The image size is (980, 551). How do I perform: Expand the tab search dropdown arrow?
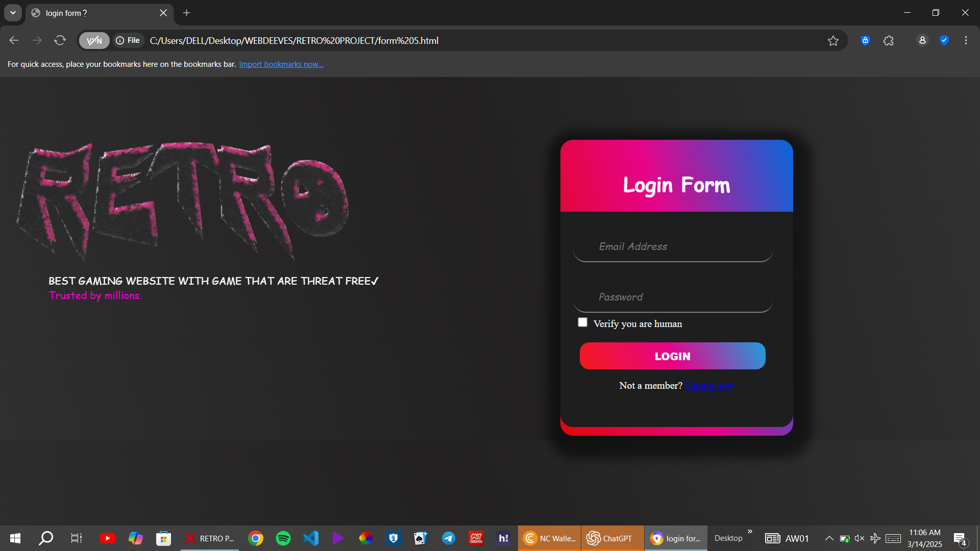(x=13, y=13)
